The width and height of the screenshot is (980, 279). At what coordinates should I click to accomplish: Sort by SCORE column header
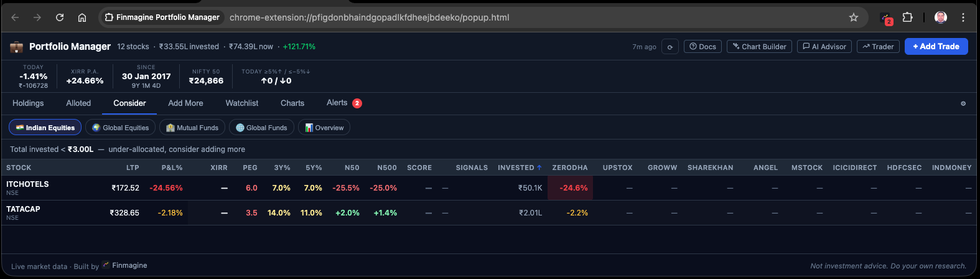click(419, 168)
